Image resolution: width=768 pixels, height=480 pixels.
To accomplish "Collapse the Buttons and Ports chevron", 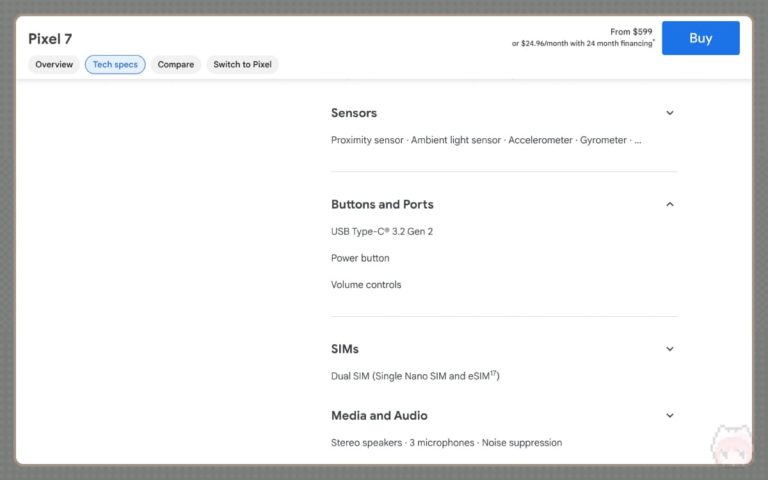I will [x=670, y=204].
